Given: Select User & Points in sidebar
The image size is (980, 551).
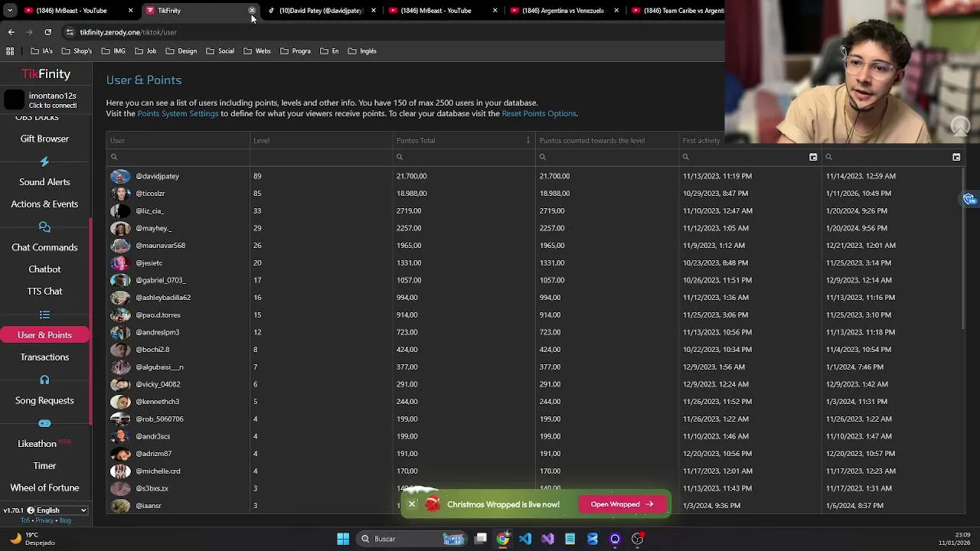Looking at the screenshot, I should click(x=44, y=335).
